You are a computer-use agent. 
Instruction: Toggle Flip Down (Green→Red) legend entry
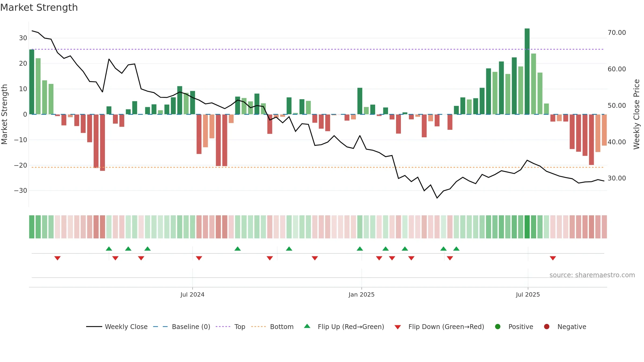[439, 327]
